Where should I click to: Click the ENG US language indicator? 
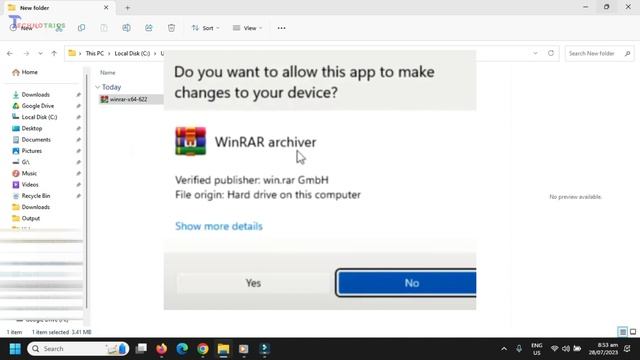tap(537, 349)
